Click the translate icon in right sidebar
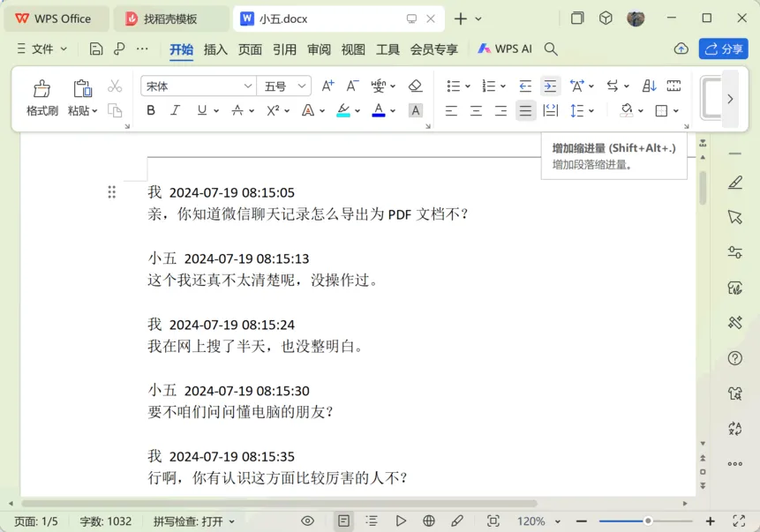The image size is (760, 532). 734,428
